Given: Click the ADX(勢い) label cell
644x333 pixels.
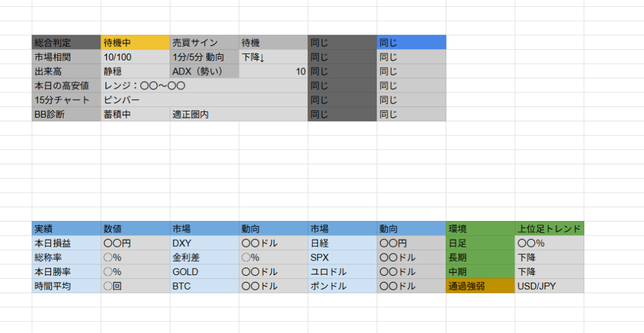Looking at the screenshot, I should coord(204,72).
